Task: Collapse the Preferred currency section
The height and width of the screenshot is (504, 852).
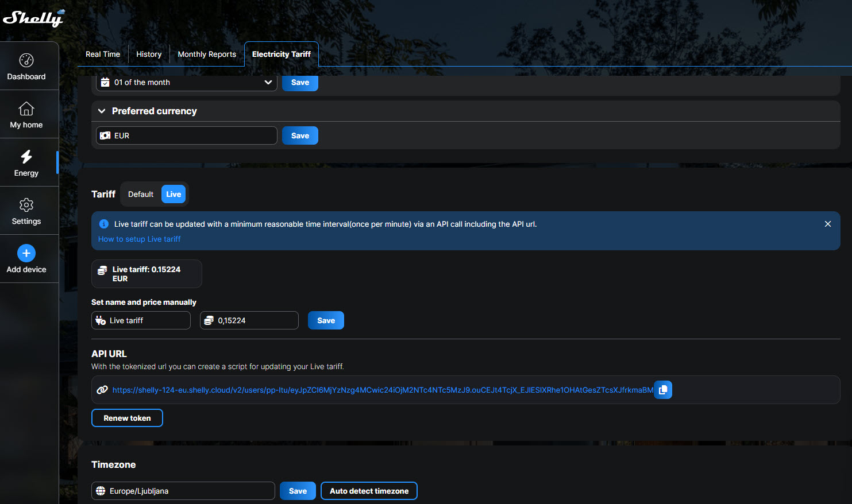Action: [102, 111]
